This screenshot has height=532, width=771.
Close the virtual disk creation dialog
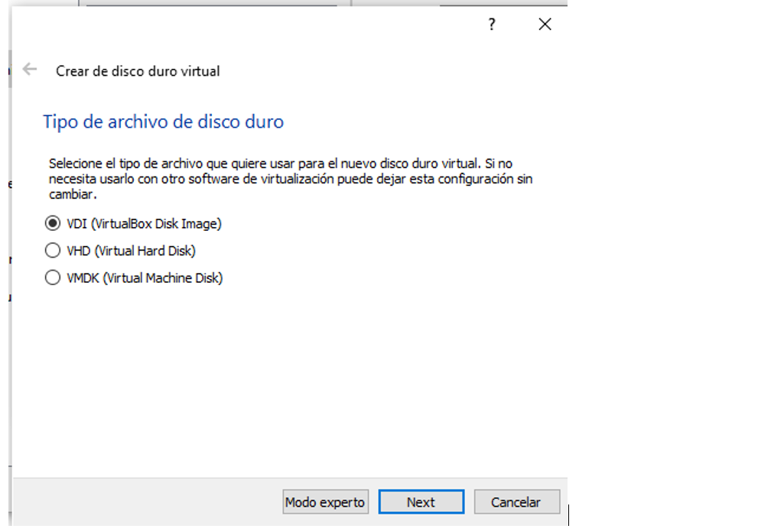coord(545,24)
